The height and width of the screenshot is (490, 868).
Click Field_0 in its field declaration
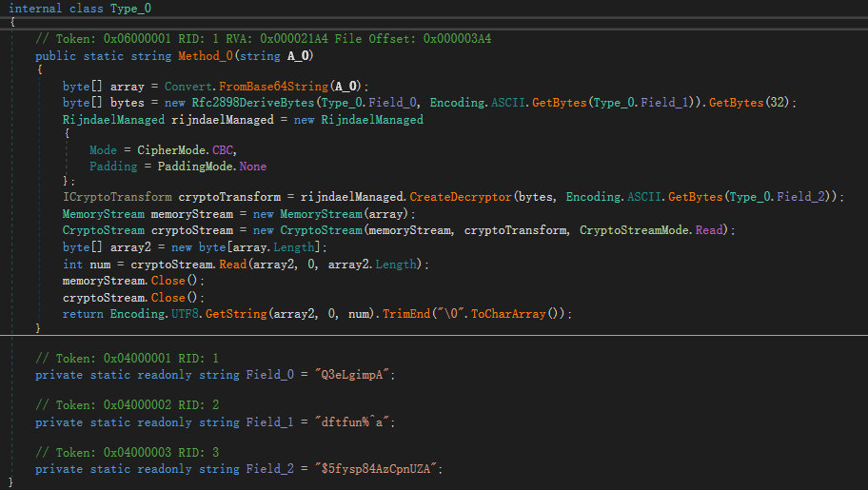click(270, 375)
